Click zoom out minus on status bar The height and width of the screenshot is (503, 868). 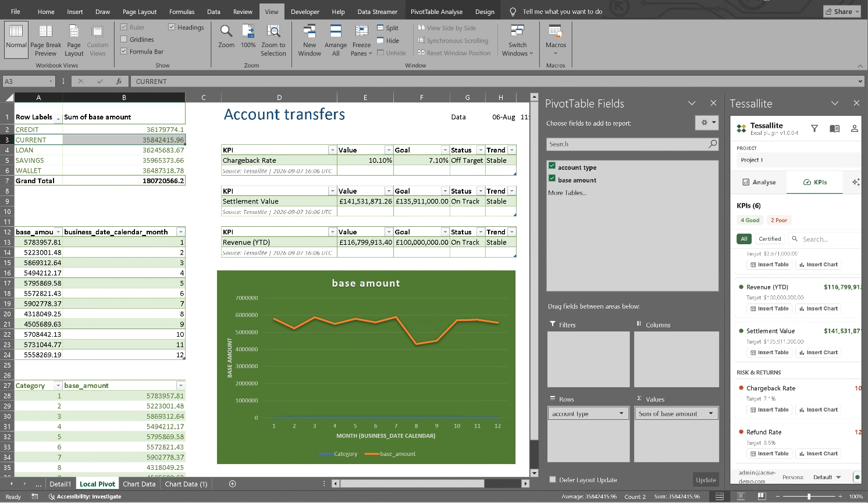click(778, 497)
